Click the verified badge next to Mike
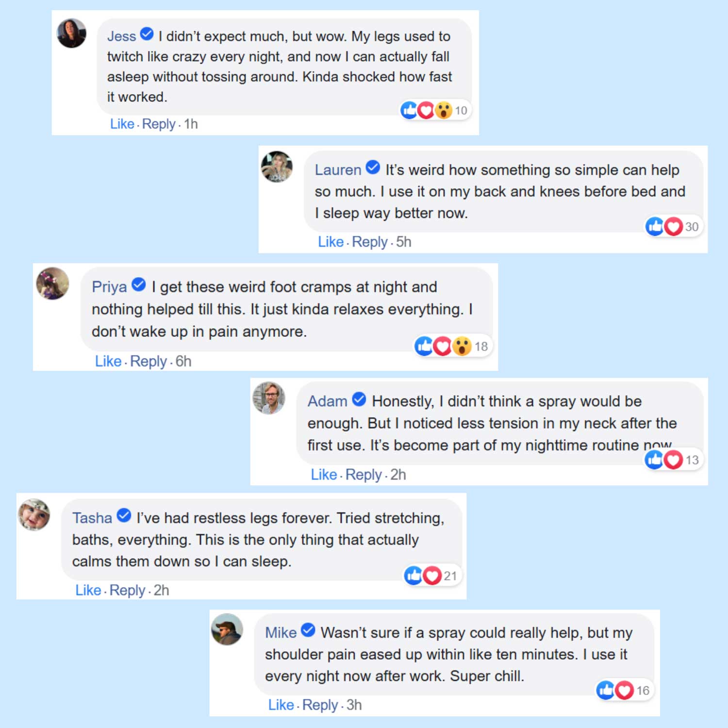The width and height of the screenshot is (728, 728). point(308,630)
